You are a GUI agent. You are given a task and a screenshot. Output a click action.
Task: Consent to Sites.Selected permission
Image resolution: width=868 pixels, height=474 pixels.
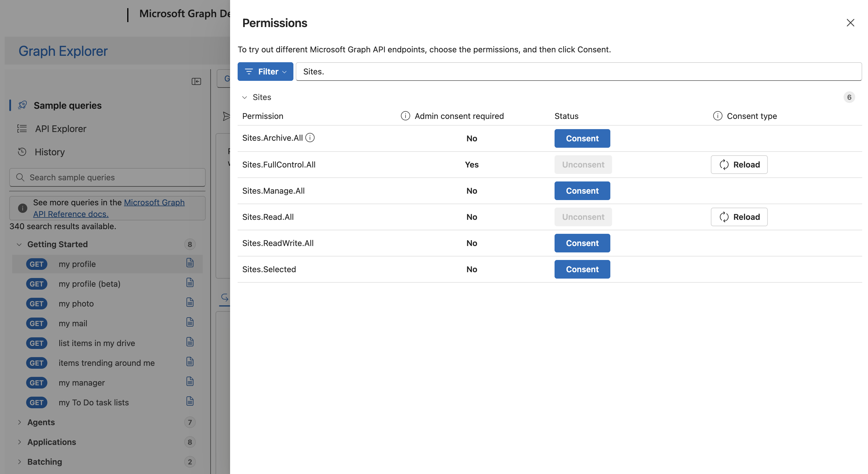point(582,269)
